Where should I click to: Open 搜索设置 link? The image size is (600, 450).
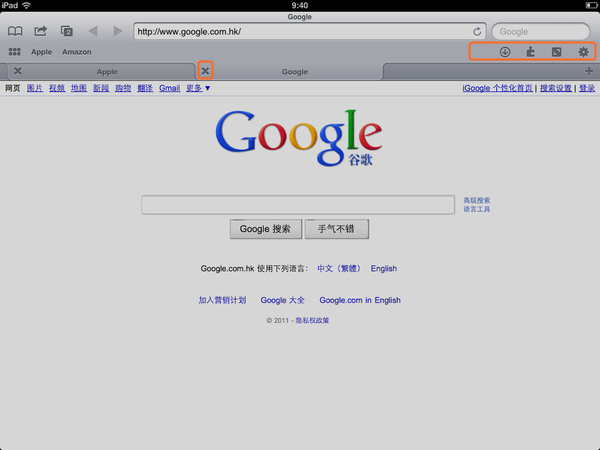[556, 88]
